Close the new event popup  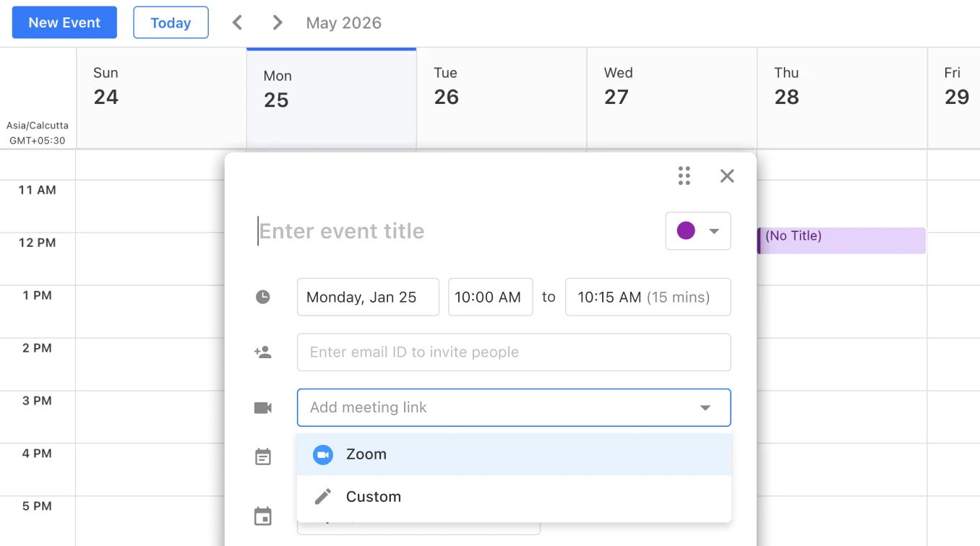727,175
